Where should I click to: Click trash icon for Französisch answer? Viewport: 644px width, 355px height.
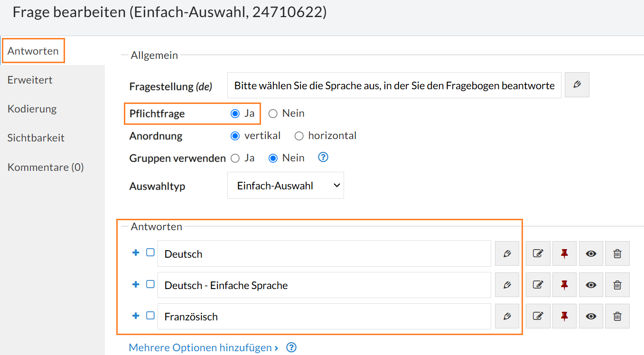click(x=617, y=316)
